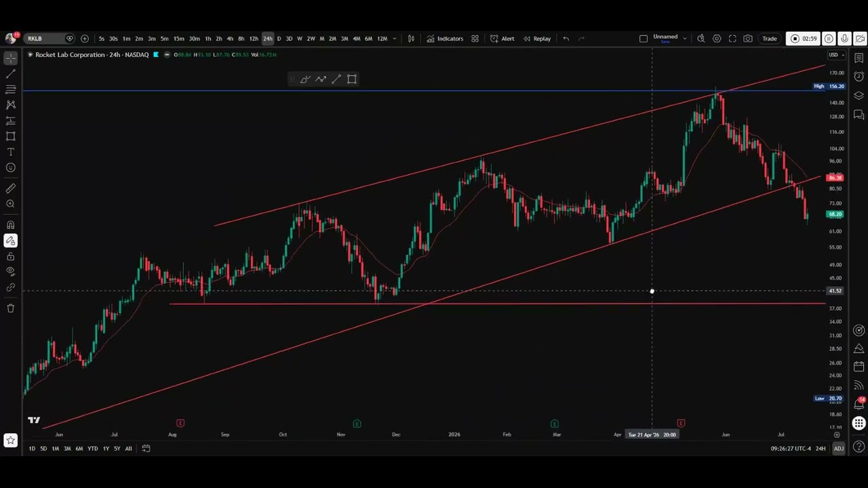Select the crosshair cursor tool
The width and height of the screenshot is (868, 488).
tap(11, 59)
